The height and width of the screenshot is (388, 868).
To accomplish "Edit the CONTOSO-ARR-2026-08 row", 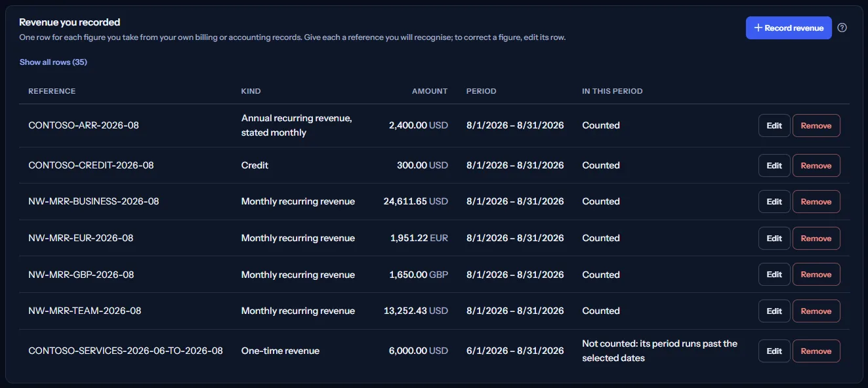I will (774, 126).
